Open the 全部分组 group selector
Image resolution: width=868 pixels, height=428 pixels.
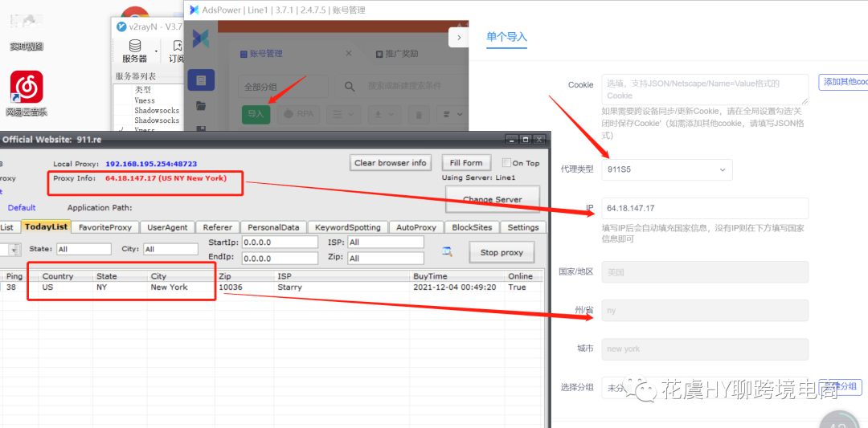point(283,87)
